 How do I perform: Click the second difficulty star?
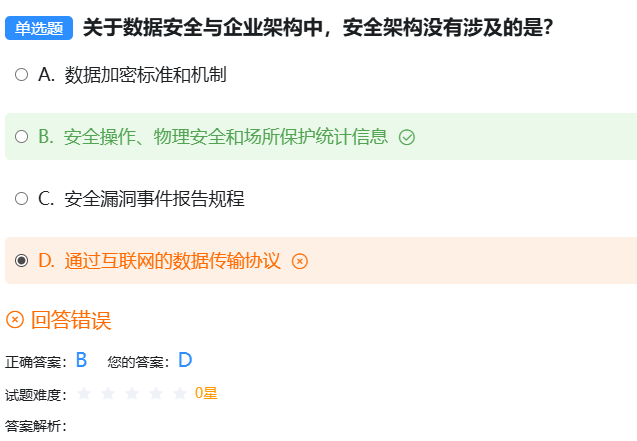pyautogui.click(x=108, y=394)
